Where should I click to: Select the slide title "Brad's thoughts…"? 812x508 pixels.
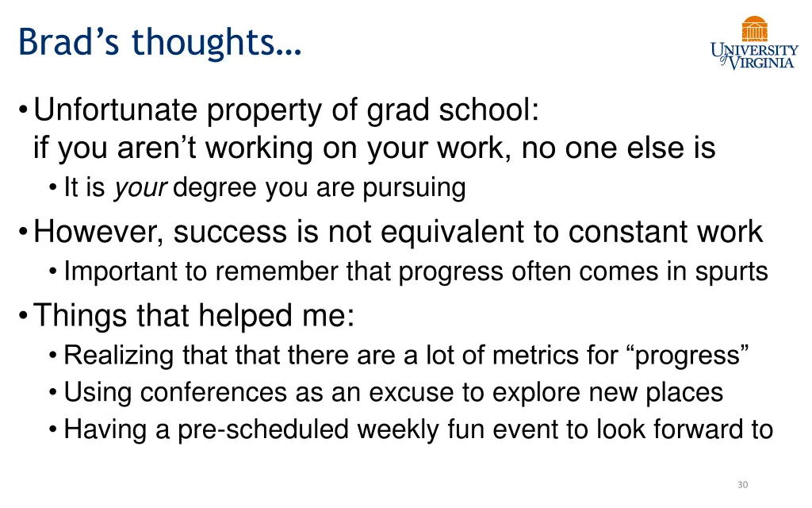pyautogui.click(x=160, y=43)
